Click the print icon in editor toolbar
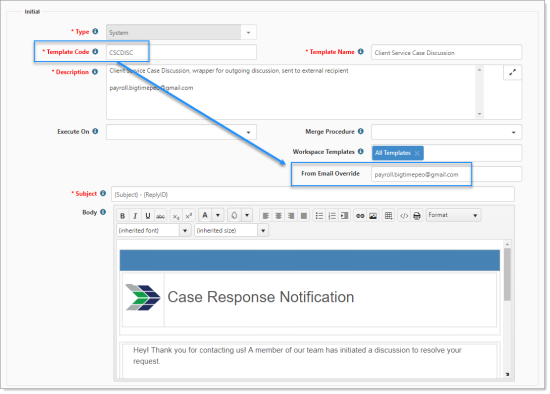The image size is (550, 394). [417, 216]
